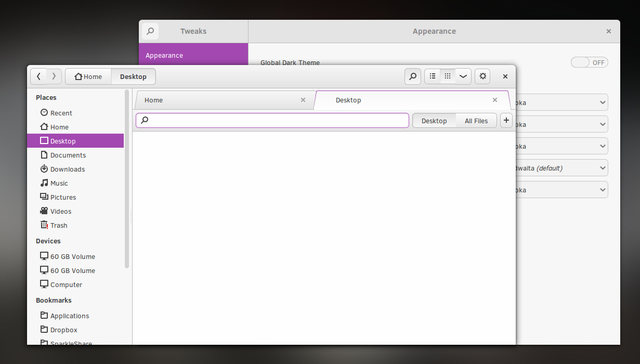Open file manager preferences via gear icon

click(x=482, y=76)
